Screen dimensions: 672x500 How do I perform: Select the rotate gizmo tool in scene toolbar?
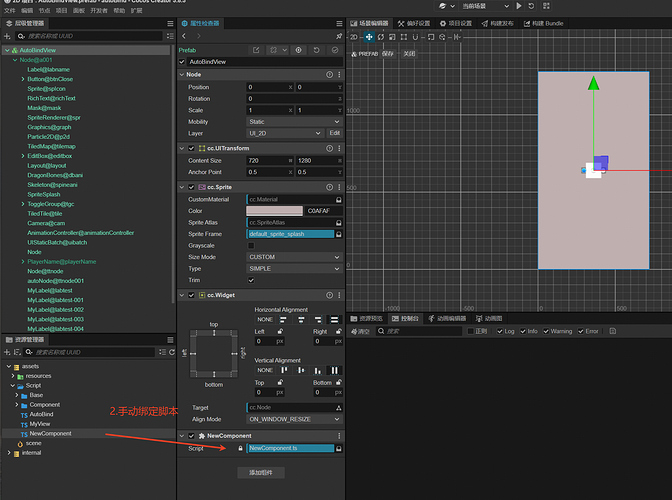click(x=380, y=37)
